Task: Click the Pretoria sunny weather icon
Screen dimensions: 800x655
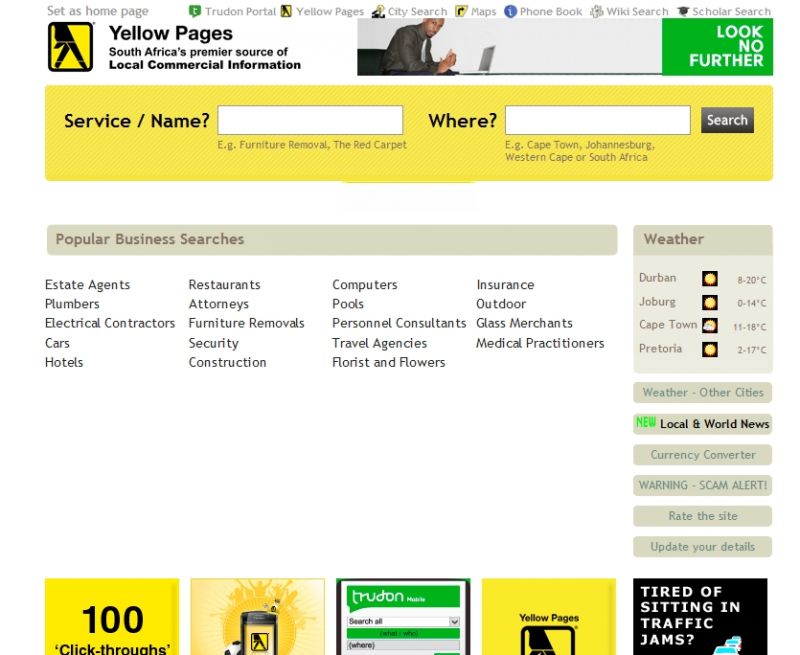Action: [x=710, y=349]
